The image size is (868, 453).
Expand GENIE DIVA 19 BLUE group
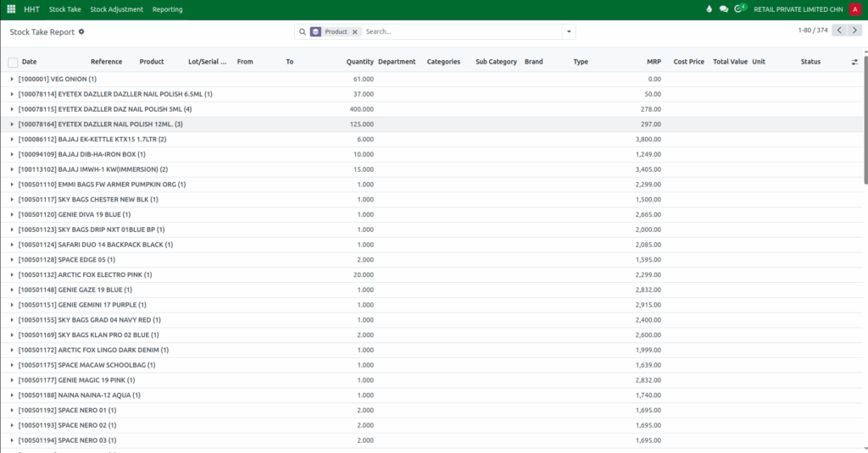pyautogui.click(x=12, y=214)
